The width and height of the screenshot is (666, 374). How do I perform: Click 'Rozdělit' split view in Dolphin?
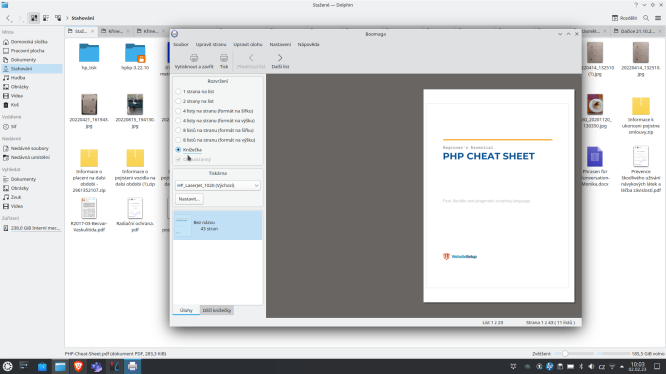(624, 18)
